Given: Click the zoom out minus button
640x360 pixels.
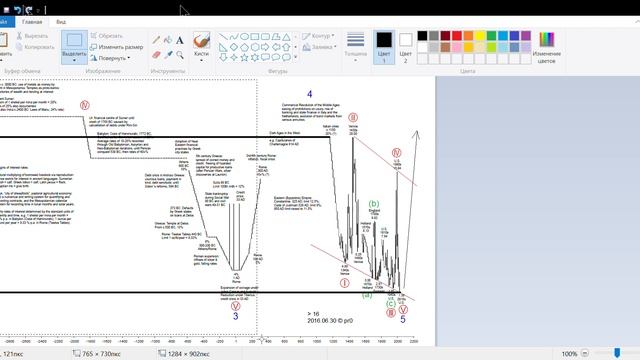Looking at the screenshot, I should coord(584,353).
